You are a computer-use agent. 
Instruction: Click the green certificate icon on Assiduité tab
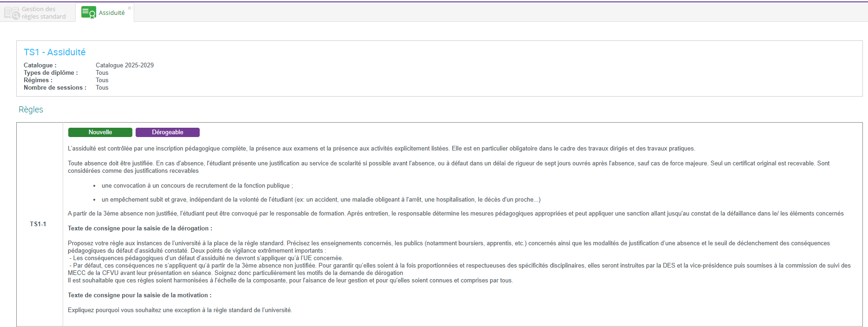click(x=88, y=13)
